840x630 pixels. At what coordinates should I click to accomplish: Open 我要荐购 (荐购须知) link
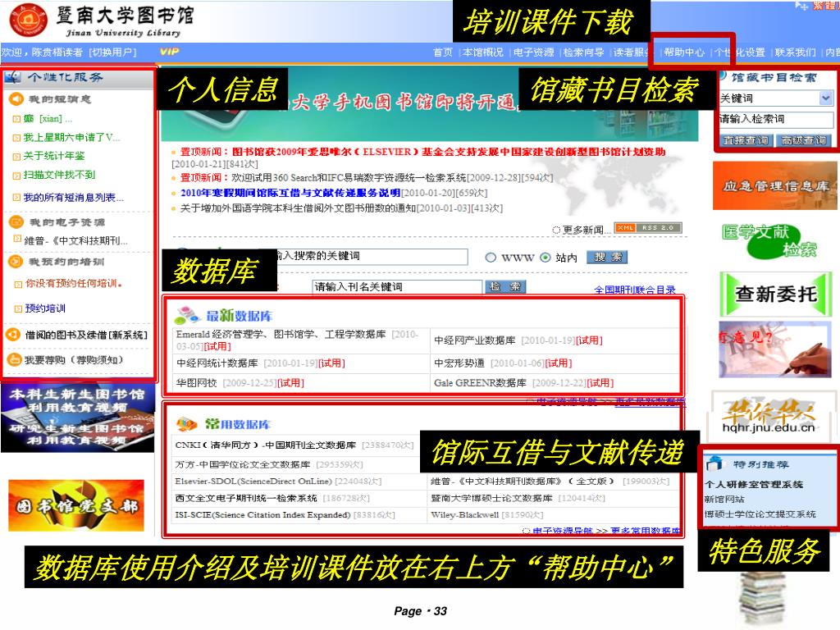pyautogui.click(x=73, y=360)
